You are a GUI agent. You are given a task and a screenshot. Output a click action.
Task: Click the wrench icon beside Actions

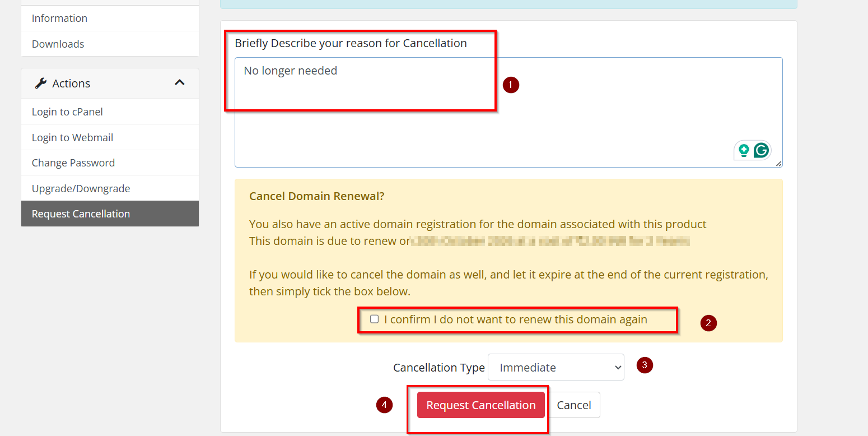40,84
